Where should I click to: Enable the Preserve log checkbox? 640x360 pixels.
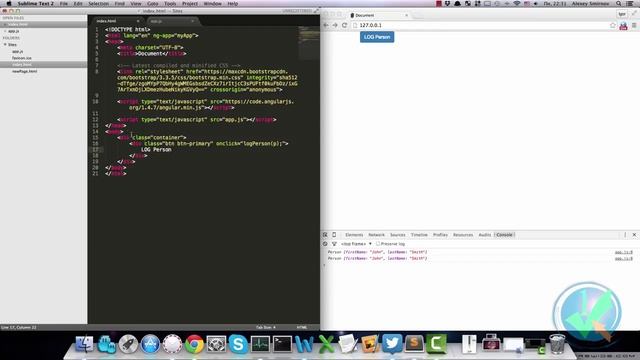378,244
